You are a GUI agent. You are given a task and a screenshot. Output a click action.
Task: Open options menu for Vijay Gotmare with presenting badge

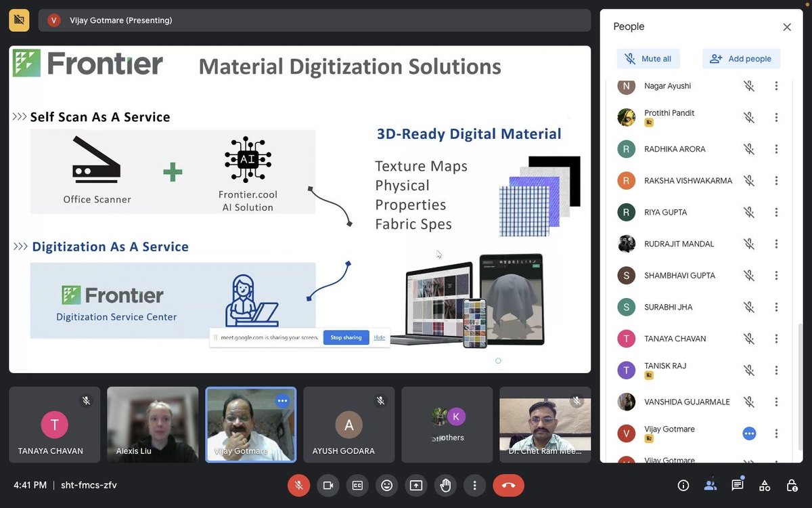[x=776, y=433]
